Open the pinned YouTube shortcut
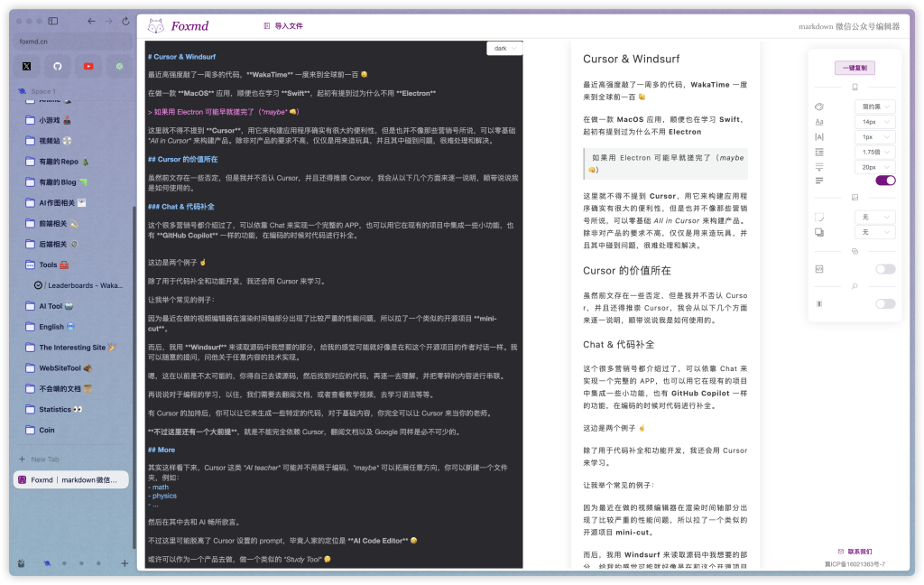The height and width of the screenshot is (585, 924). 88,66
